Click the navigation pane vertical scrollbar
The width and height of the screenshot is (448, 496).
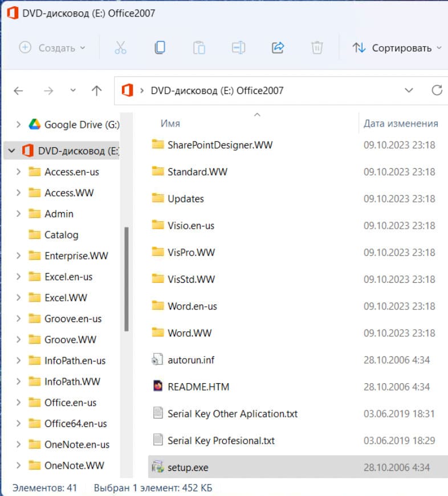127,279
